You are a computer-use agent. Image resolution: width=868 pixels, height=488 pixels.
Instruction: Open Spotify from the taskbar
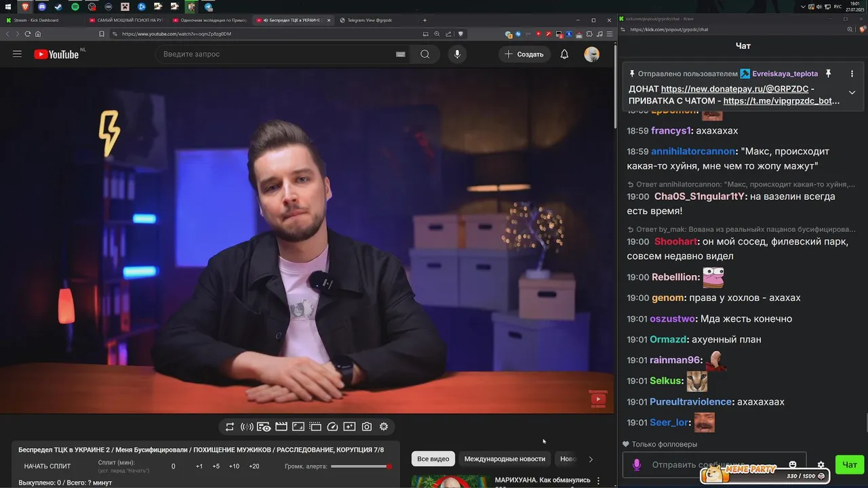tap(75, 7)
